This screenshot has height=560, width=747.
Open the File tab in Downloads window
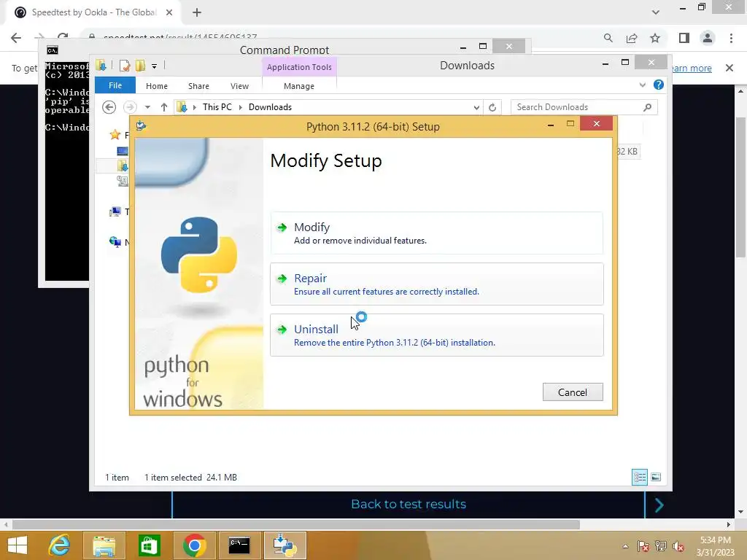pos(115,85)
